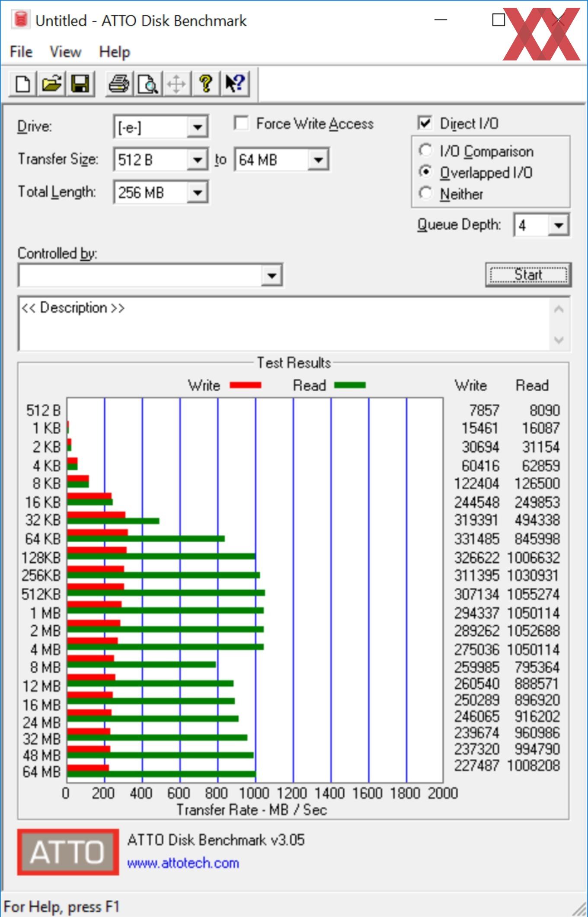Viewport: 588px width, 917px height.
Task: Click the 512 B row label
Action: 43,410
